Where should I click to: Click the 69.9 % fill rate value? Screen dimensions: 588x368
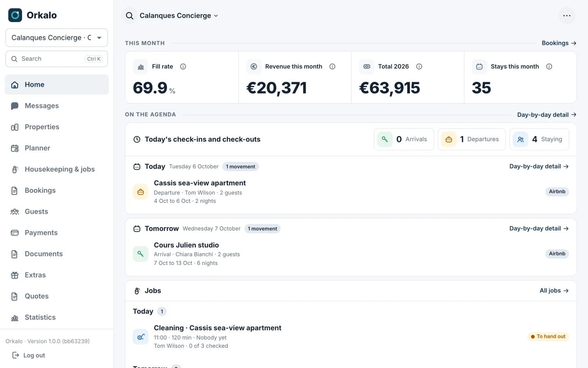point(154,88)
